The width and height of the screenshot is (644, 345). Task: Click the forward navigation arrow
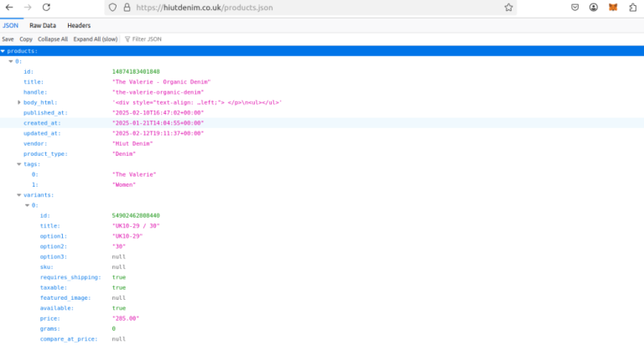[x=29, y=7]
